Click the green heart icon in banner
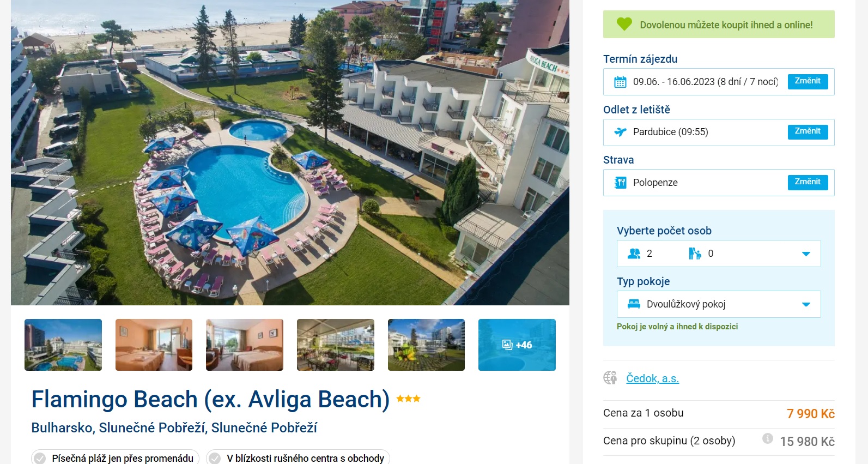 [x=624, y=24]
